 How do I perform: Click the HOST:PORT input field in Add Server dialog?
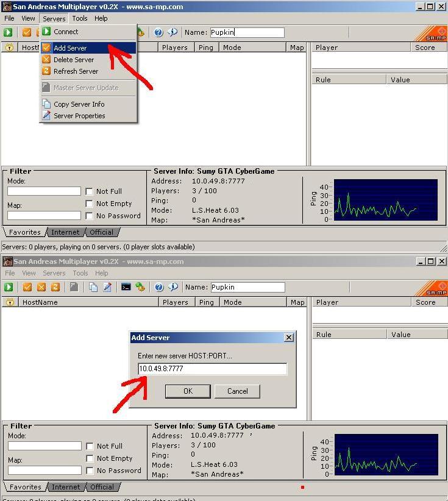212,369
